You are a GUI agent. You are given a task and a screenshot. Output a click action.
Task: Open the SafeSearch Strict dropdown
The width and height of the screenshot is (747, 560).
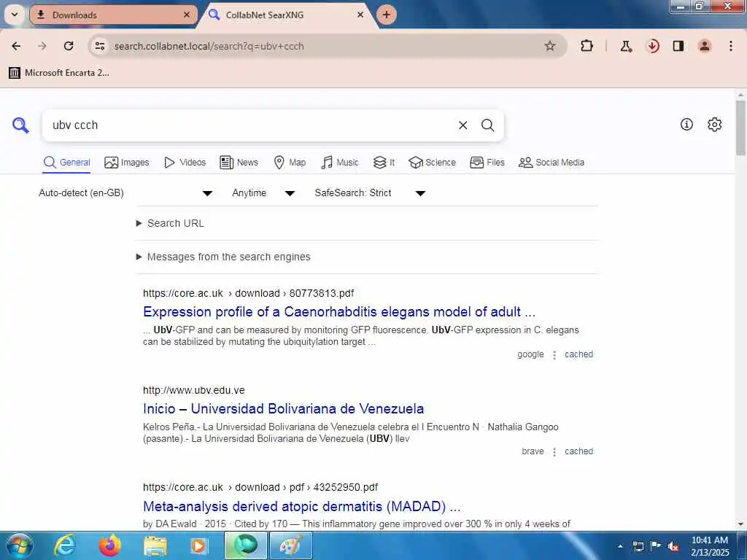370,192
